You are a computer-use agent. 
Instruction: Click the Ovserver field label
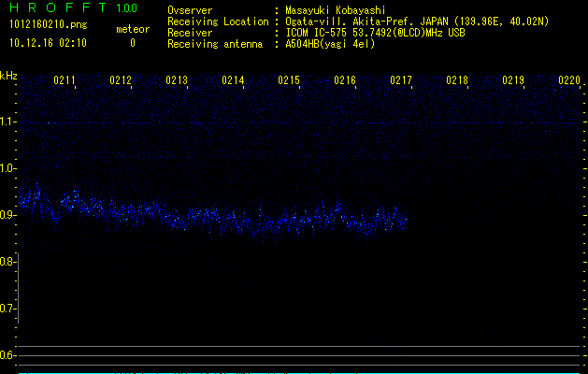point(190,10)
